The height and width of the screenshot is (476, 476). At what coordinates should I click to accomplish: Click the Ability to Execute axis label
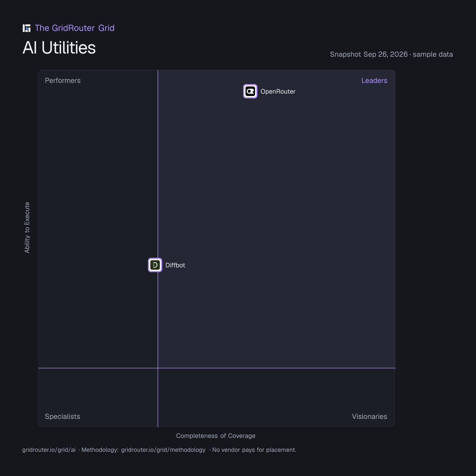tap(27, 227)
